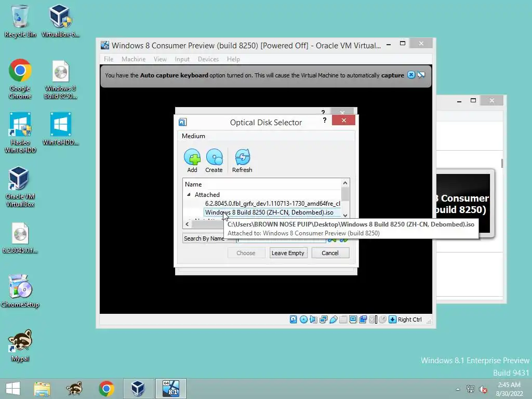The width and height of the screenshot is (532, 399).
Task: Click recording icon in VM status bar
Action: [363, 320]
